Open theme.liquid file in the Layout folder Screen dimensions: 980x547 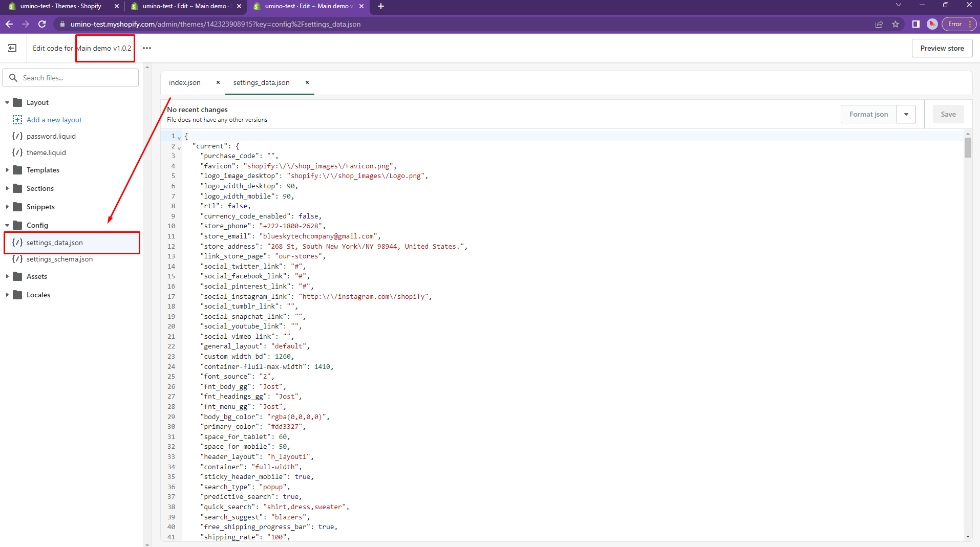click(46, 152)
